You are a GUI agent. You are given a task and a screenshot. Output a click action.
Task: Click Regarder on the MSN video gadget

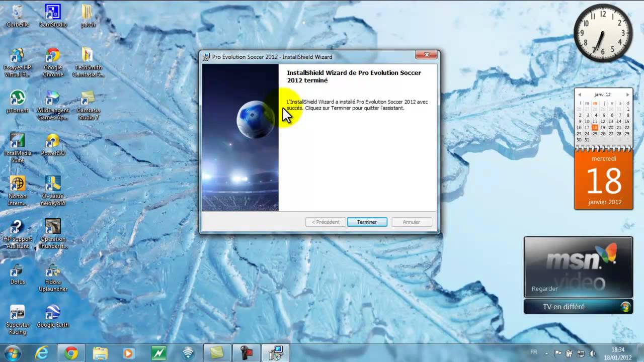[544, 289]
